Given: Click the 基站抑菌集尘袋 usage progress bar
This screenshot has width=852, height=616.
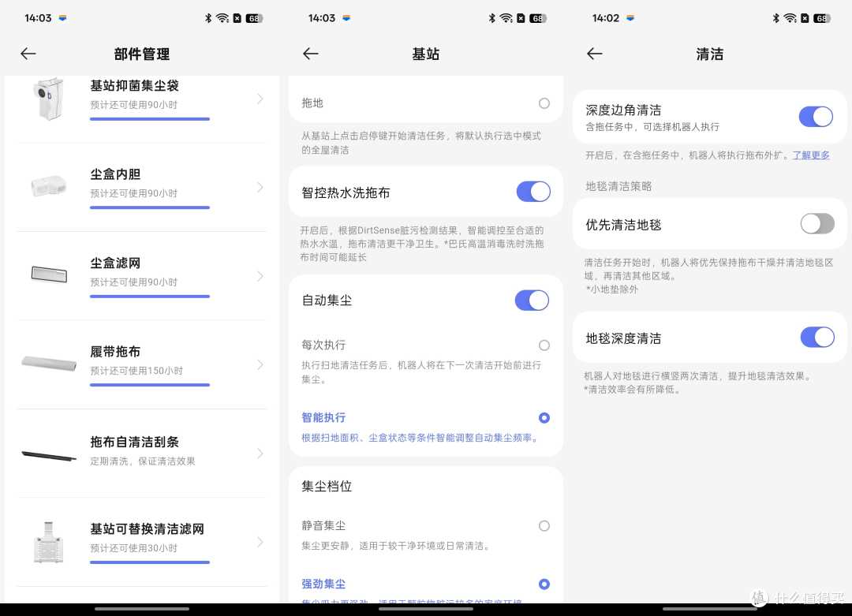Looking at the screenshot, I should coord(150,118).
